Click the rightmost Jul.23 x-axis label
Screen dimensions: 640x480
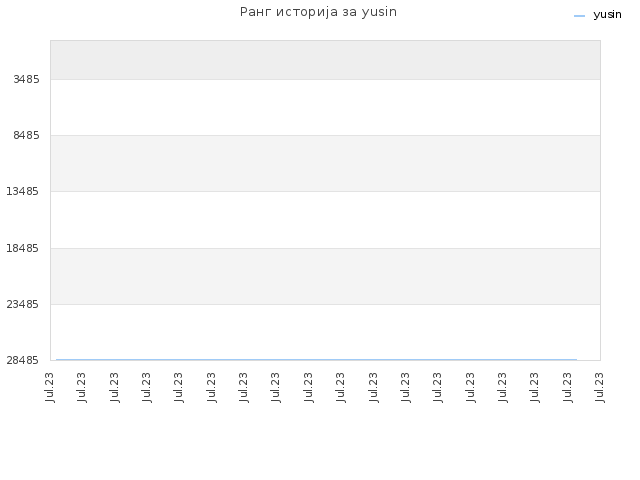click(599, 387)
